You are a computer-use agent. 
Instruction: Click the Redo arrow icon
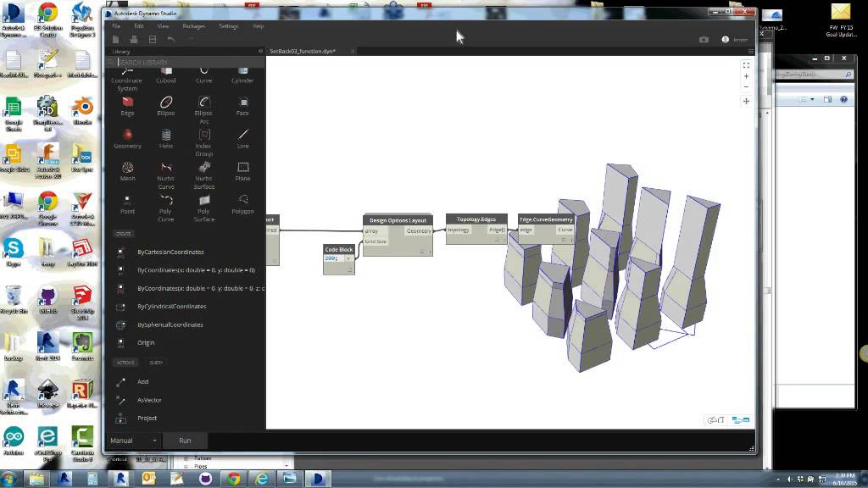pos(189,39)
